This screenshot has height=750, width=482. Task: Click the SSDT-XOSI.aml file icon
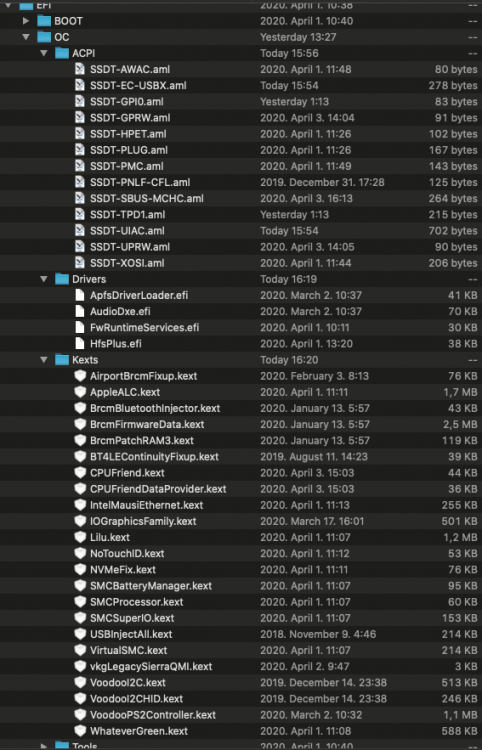80,263
